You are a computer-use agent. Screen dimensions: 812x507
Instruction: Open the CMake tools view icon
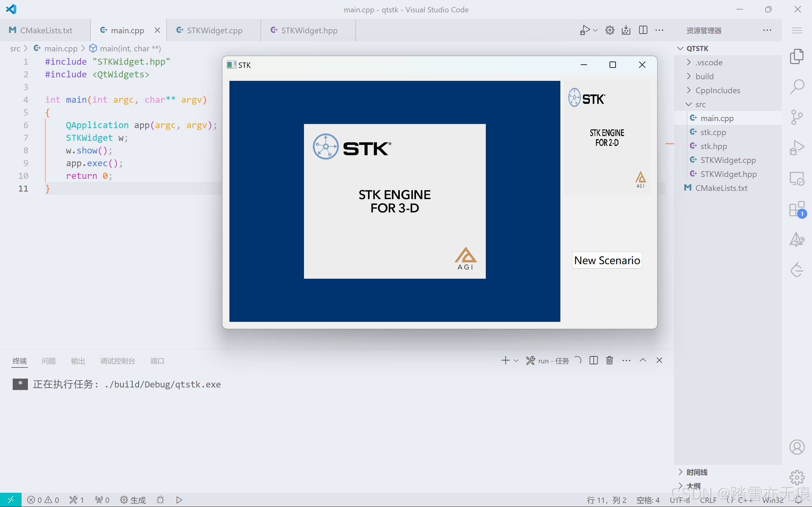797,239
